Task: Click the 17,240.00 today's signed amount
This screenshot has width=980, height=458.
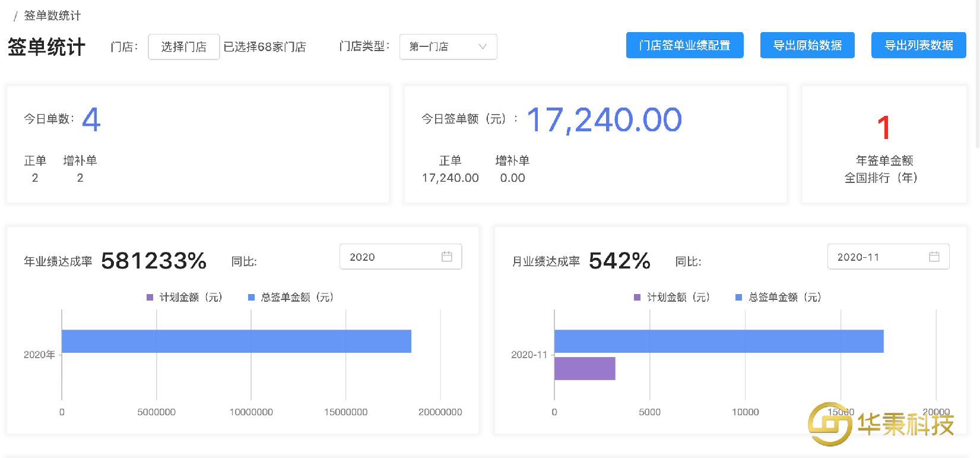Action: pos(604,119)
